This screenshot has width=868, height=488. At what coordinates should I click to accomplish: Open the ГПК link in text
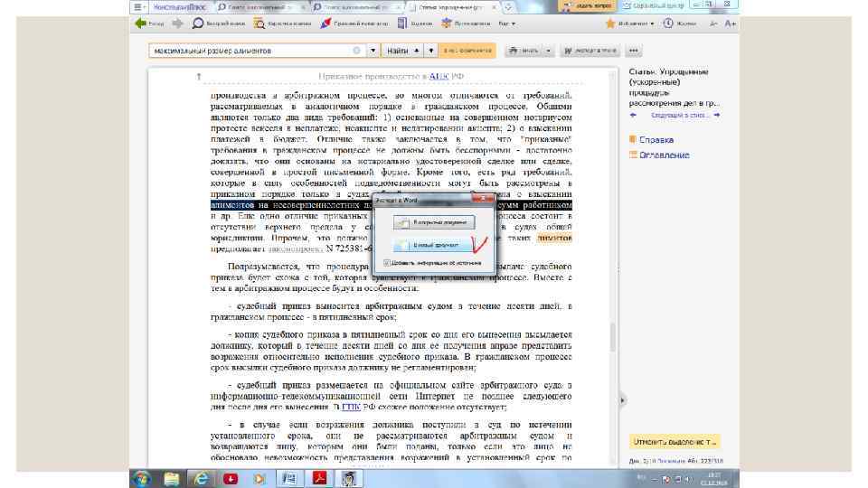point(351,407)
